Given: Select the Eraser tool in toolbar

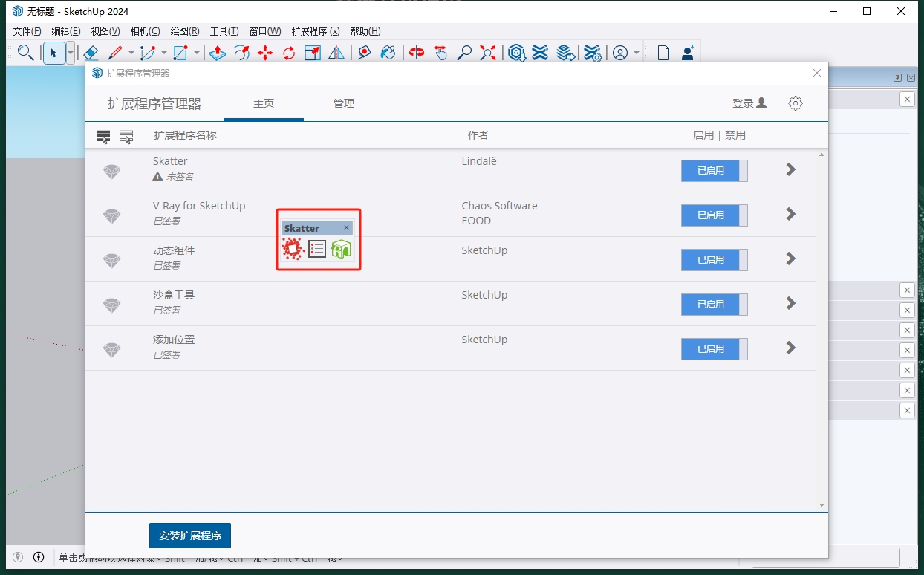Looking at the screenshot, I should [x=90, y=53].
